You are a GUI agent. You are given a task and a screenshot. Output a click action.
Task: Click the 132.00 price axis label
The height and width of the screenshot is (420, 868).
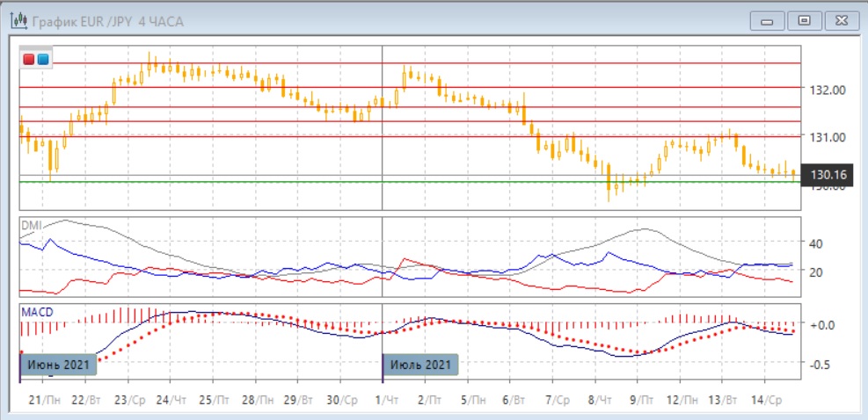coord(826,91)
